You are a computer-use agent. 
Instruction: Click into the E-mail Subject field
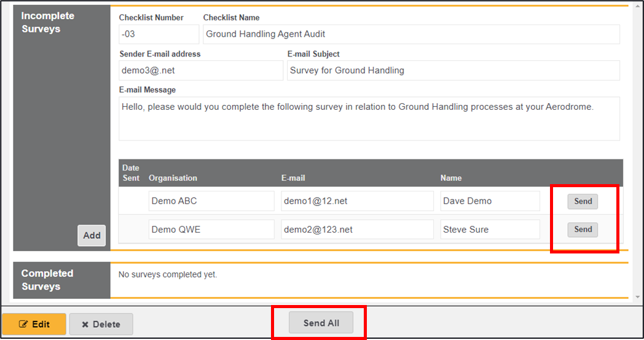453,71
